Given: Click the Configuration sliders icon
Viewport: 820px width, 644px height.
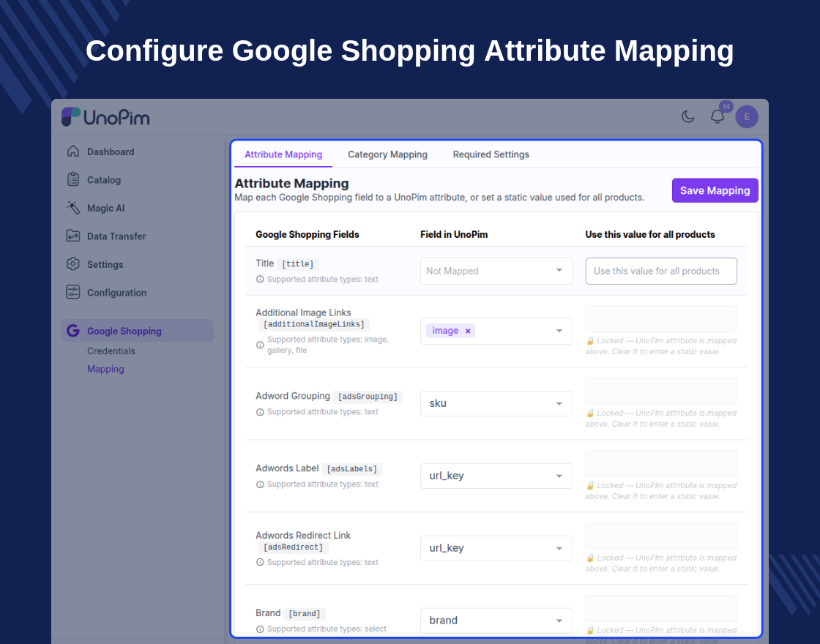Looking at the screenshot, I should click(x=73, y=292).
